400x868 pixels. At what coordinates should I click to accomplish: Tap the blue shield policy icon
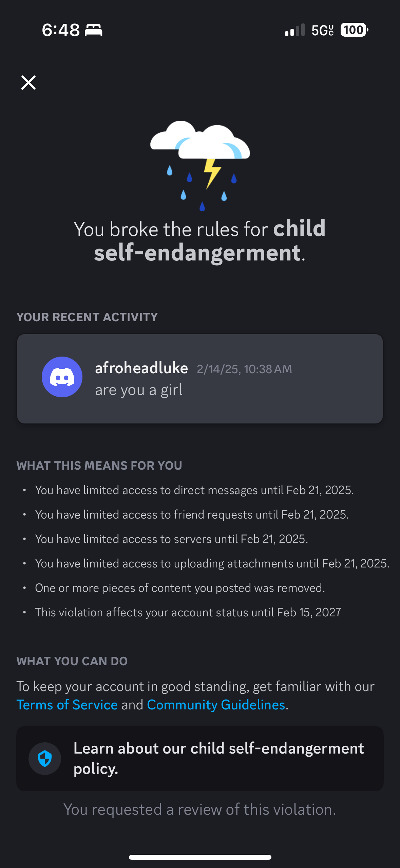pyautogui.click(x=45, y=759)
